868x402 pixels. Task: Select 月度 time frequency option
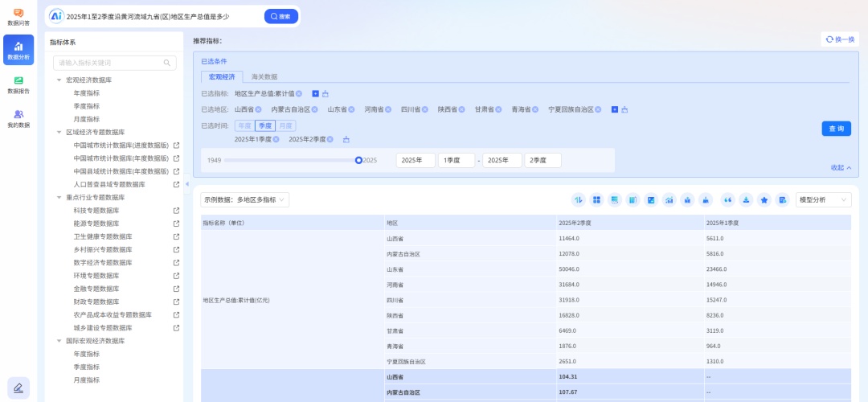[x=286, y=125]
